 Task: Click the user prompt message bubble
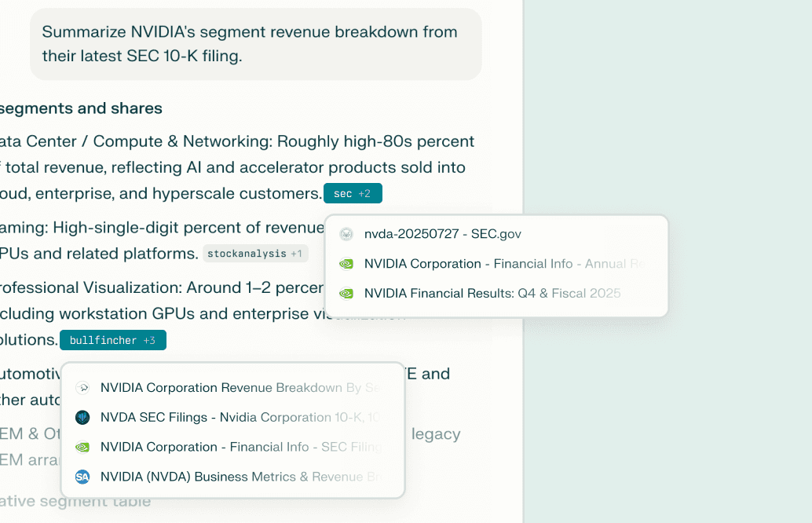tap(256, 44)
